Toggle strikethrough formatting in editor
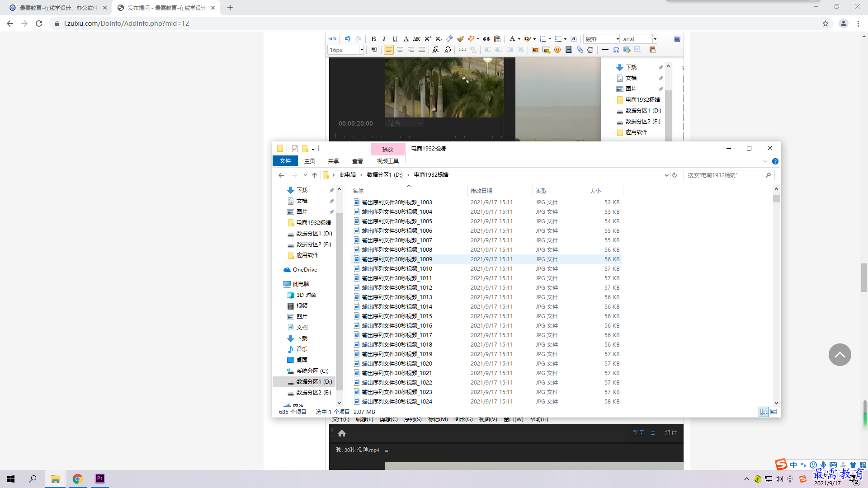This screenshot has width=868, height=488. (417, 39)
